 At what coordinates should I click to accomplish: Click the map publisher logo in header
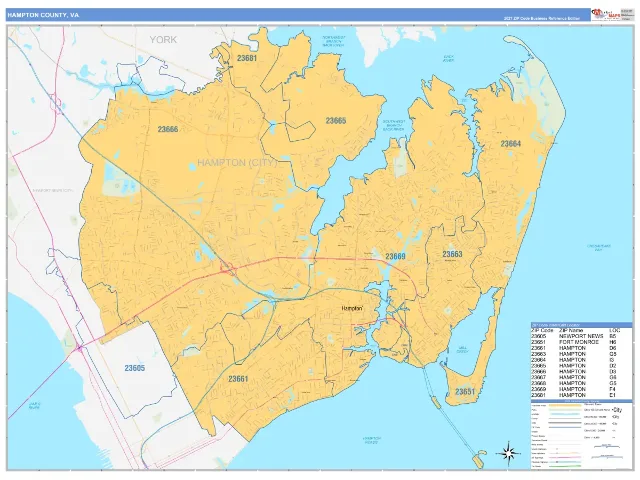coord(605,15)
